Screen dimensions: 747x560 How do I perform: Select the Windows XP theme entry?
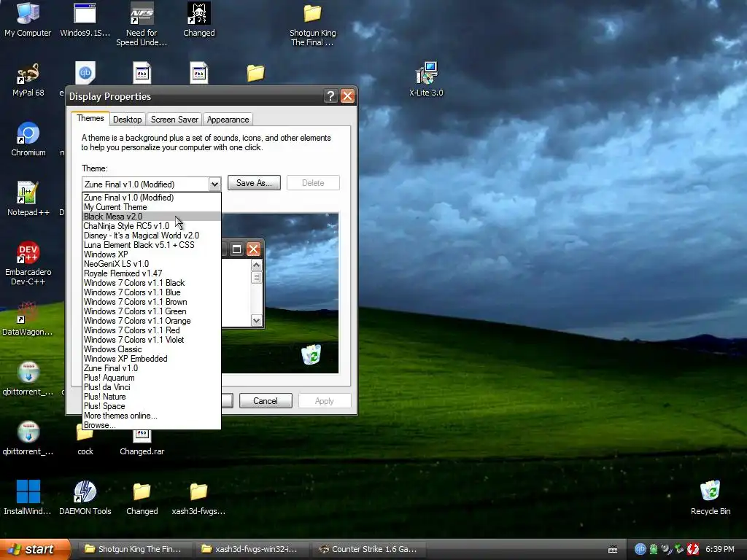coord(152,254)
